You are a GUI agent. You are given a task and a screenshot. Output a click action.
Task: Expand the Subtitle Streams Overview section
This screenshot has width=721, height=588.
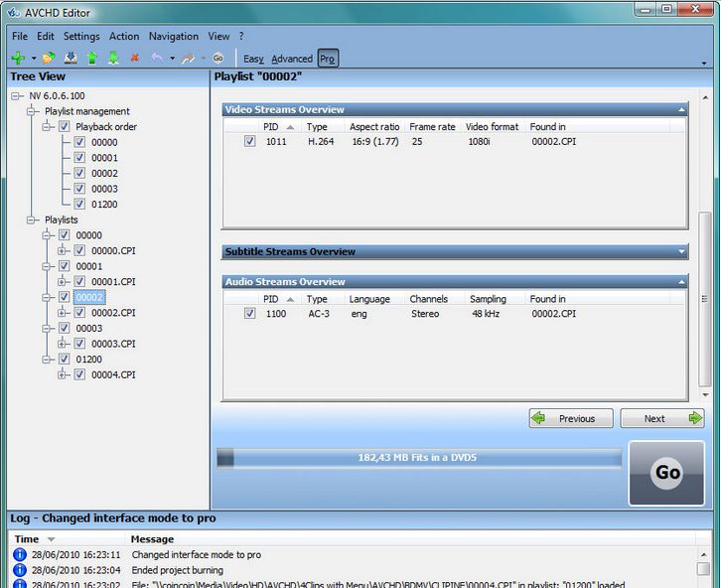(681, 252)
